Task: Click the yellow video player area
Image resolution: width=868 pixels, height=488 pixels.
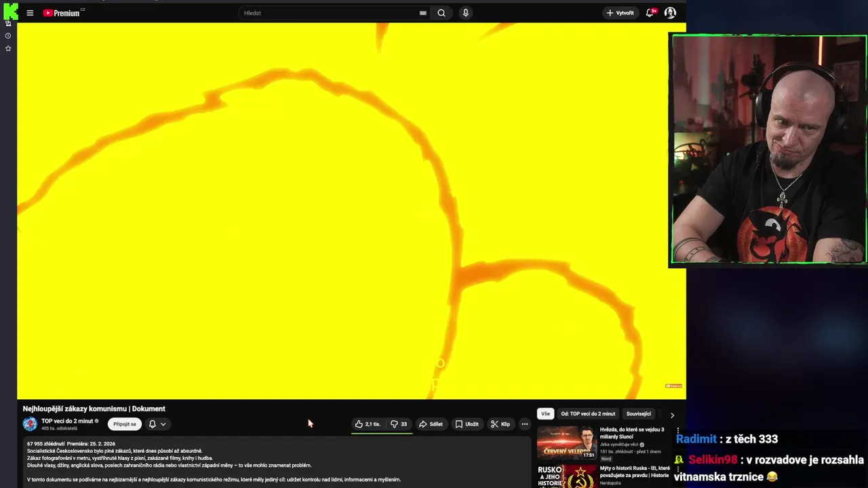Action: tap(351, 211)
